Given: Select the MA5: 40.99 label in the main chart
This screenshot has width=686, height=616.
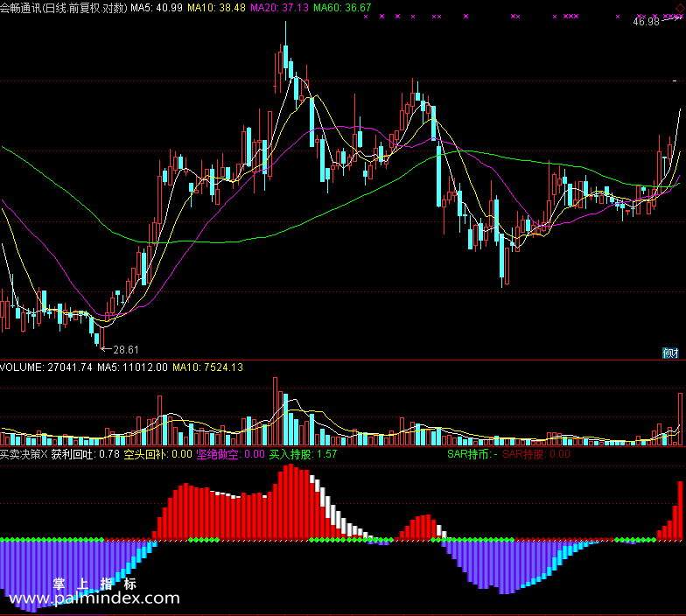Looking at the screenshot, I should pos(156,8).
